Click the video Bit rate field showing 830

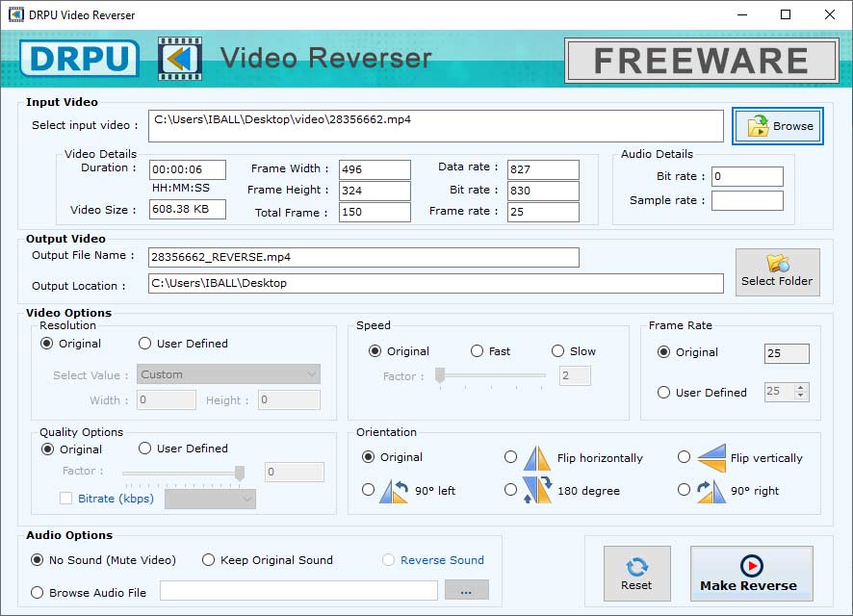coord(543,191)
